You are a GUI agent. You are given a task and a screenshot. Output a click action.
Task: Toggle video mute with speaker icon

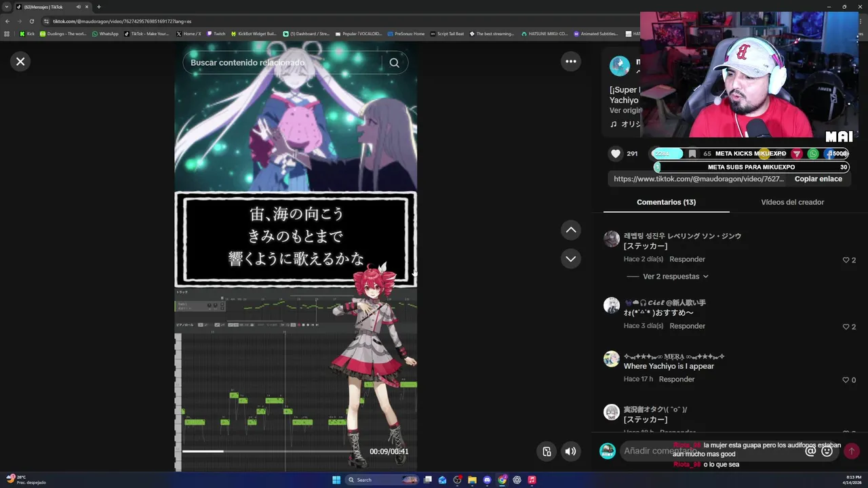coord(571,451)
